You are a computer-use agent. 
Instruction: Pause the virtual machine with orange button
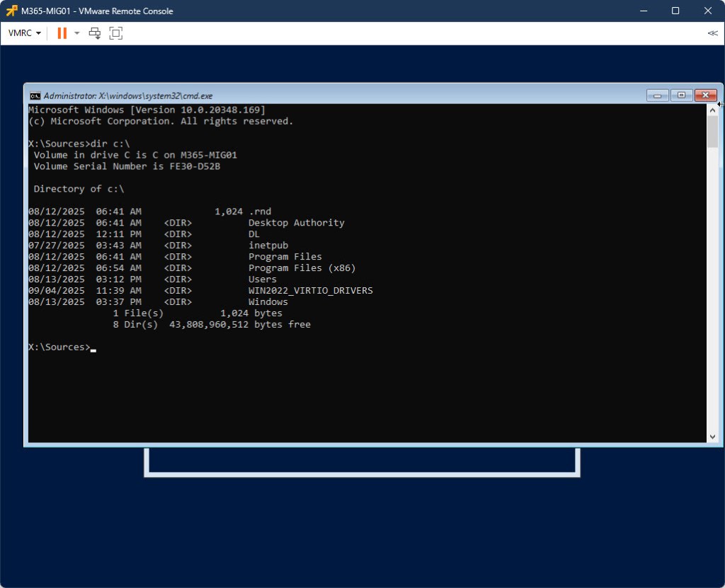coord(62,33)
